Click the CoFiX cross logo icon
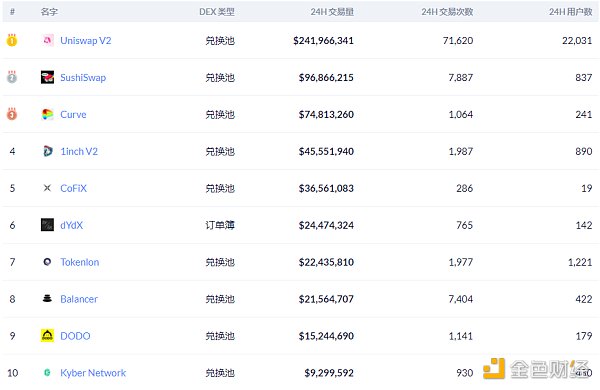600x390 pixels. 47,188
